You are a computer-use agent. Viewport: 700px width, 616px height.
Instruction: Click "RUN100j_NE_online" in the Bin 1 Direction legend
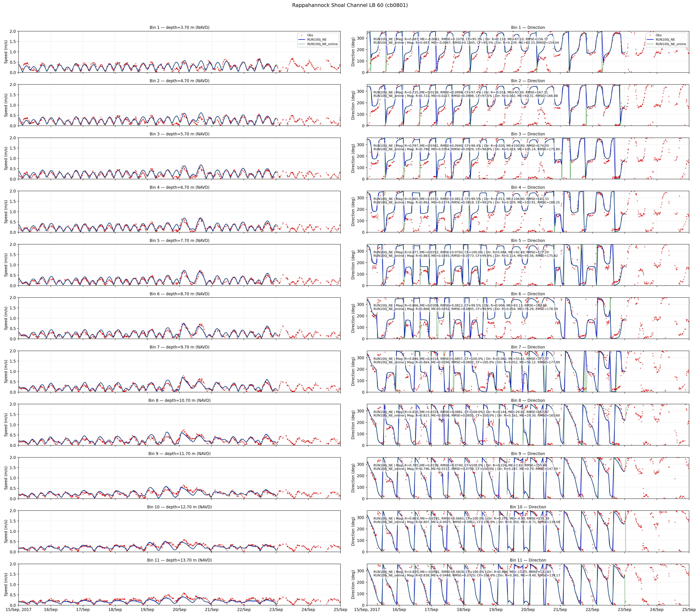pyautogui.click(x=671, y=44)
